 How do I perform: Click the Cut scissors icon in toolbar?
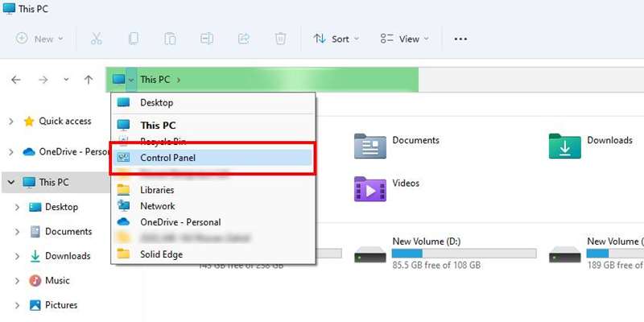point(97,39)
